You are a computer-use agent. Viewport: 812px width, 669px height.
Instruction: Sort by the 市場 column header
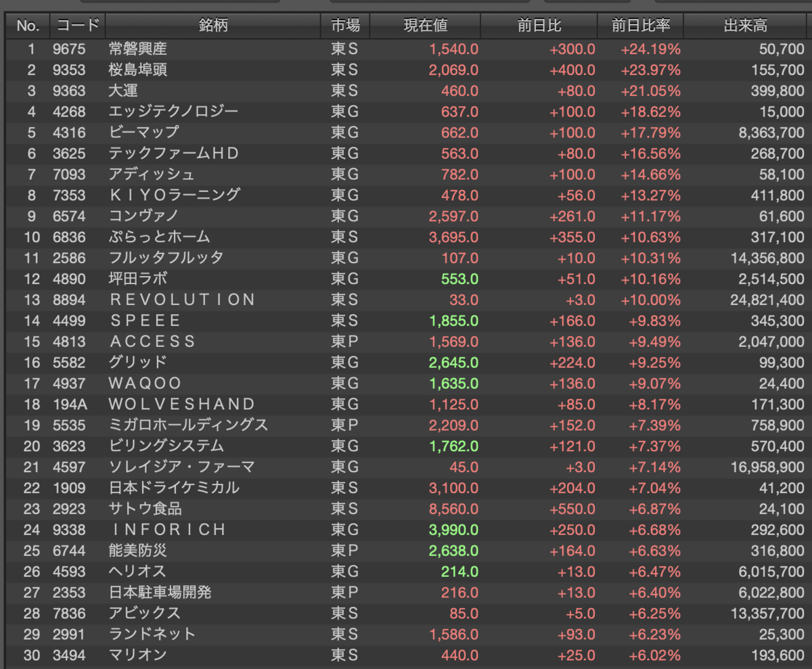pos(345,26)
